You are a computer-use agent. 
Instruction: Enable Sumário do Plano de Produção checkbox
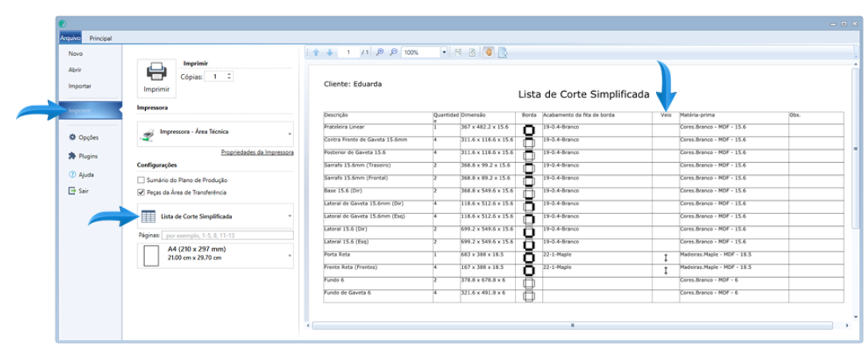[x=141, y=180]
